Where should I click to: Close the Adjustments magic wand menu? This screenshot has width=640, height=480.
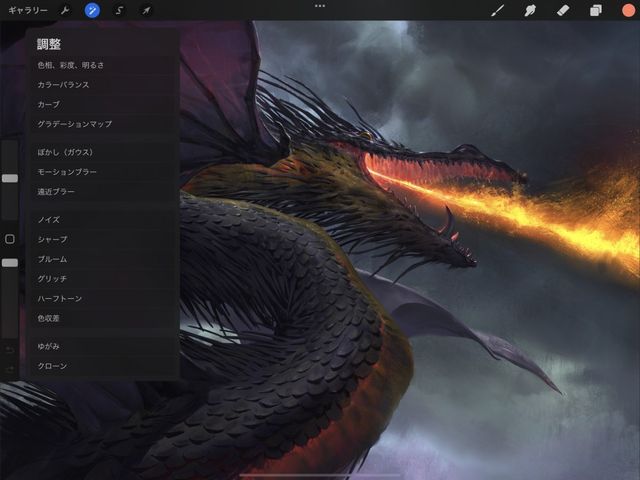[x=92, y=10]
